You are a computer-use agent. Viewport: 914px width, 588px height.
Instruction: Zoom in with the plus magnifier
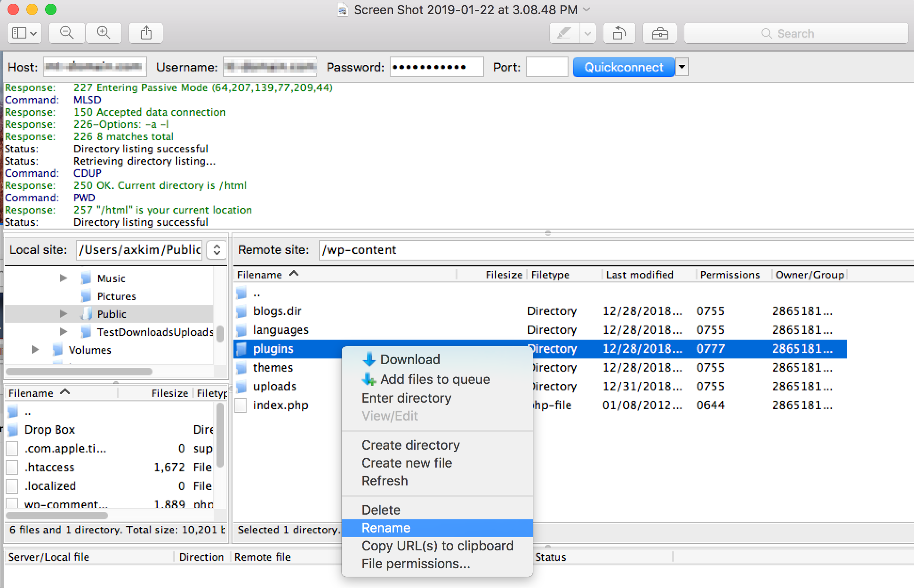pos(104,33)
